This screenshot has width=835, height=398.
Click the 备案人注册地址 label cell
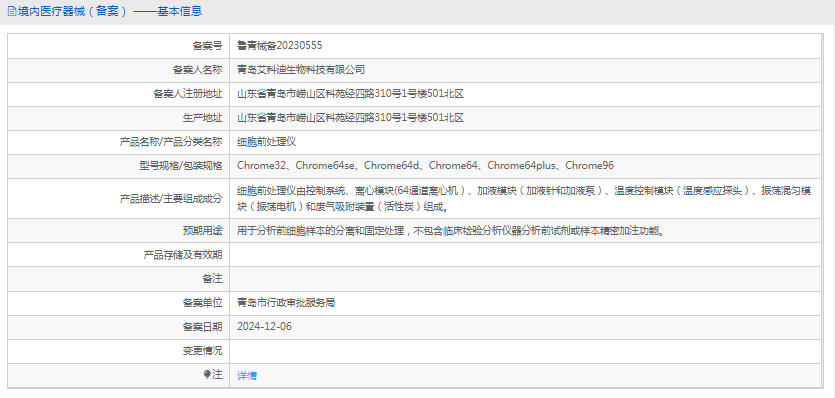pyautogui.click(x=118, y=94)
